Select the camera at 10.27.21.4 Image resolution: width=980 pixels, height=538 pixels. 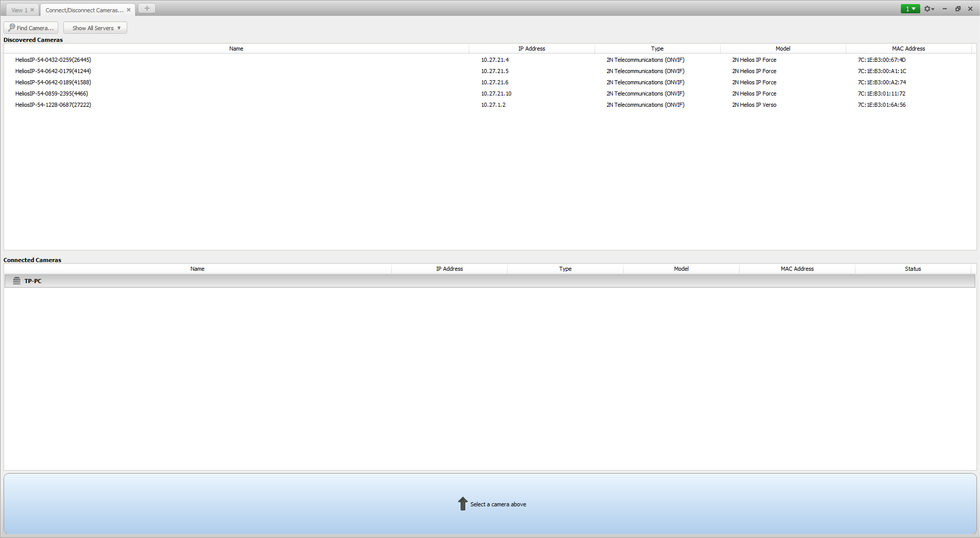click(x=494, y=60)
